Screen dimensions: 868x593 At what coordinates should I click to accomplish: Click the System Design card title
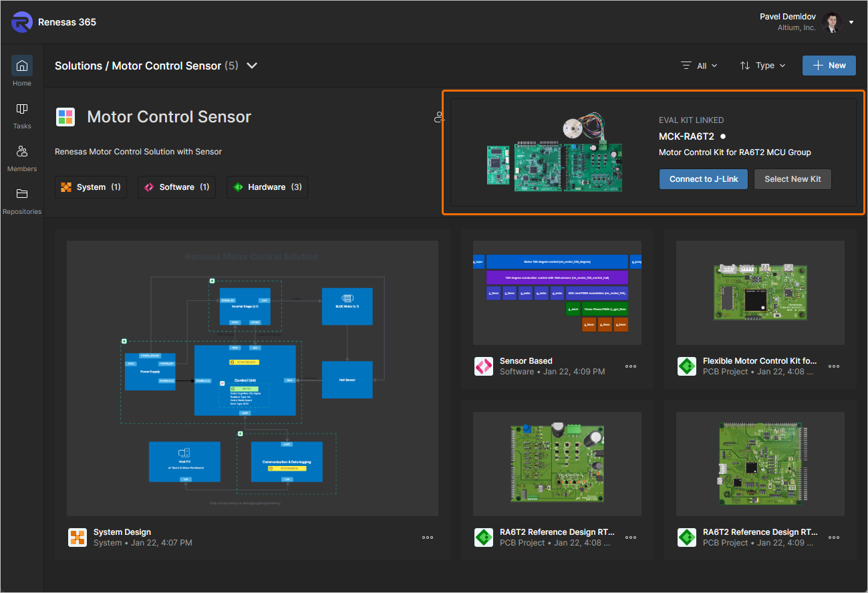(122, 532)
